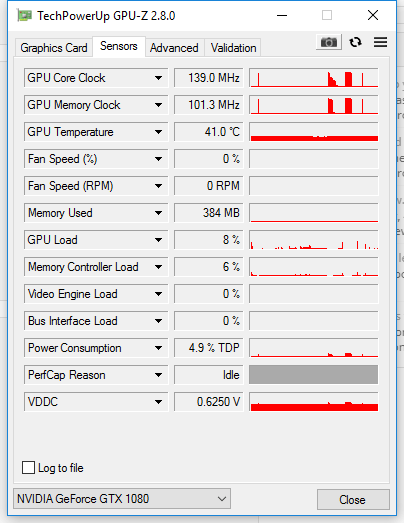Open the hamburger menu icon
Image resolution: width=404 pixels, height=523 pixels.
(380, 42)
